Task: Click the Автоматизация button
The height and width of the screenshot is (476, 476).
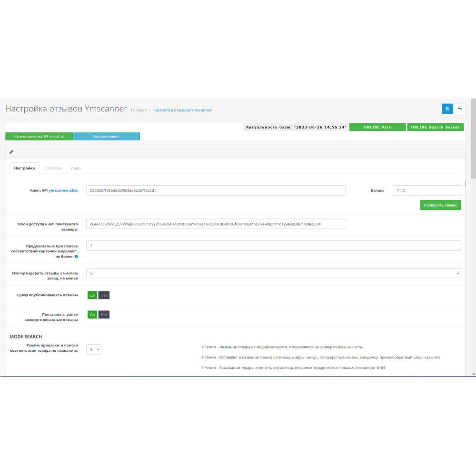Action: (x=106, y=136)
